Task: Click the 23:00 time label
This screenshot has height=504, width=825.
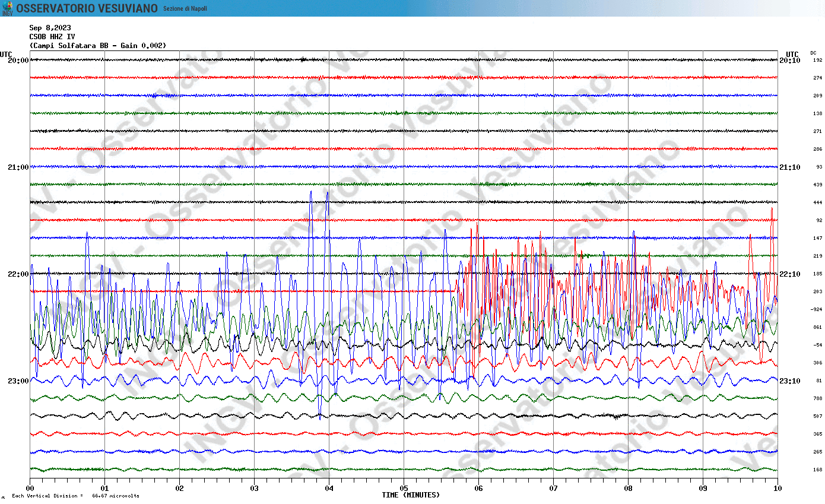Action: [18, 381]
